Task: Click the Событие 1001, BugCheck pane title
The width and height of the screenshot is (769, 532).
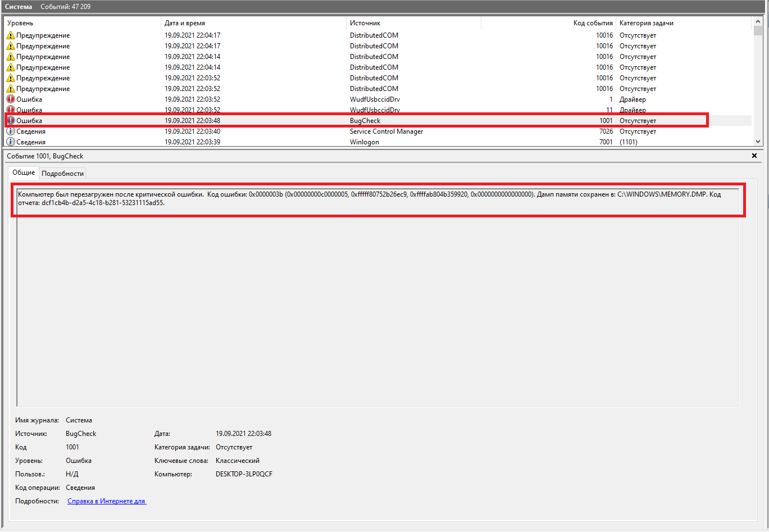Action: coord(45,156)
